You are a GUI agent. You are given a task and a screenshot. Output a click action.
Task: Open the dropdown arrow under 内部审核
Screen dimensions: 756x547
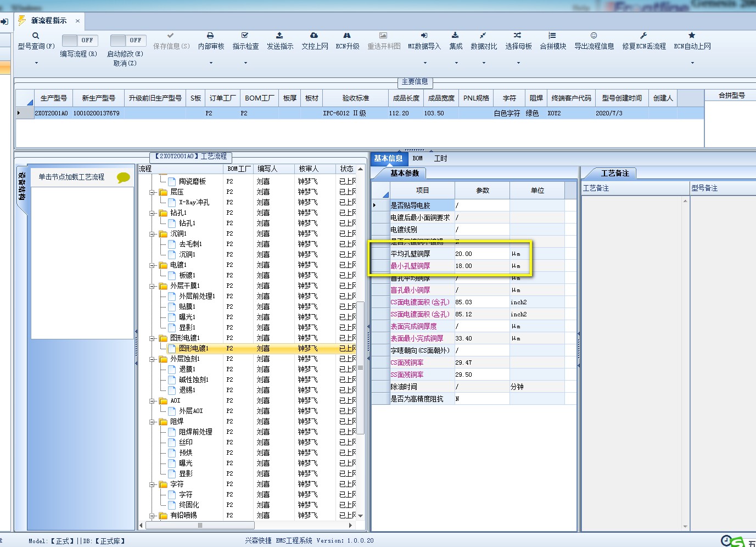(x=211, y=63)
